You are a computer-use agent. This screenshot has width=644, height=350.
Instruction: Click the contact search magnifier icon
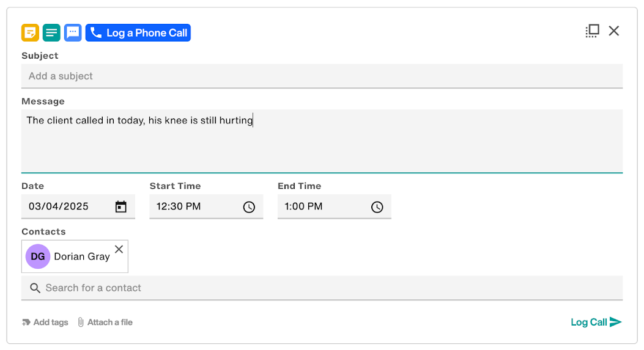[x=35, y=288]
